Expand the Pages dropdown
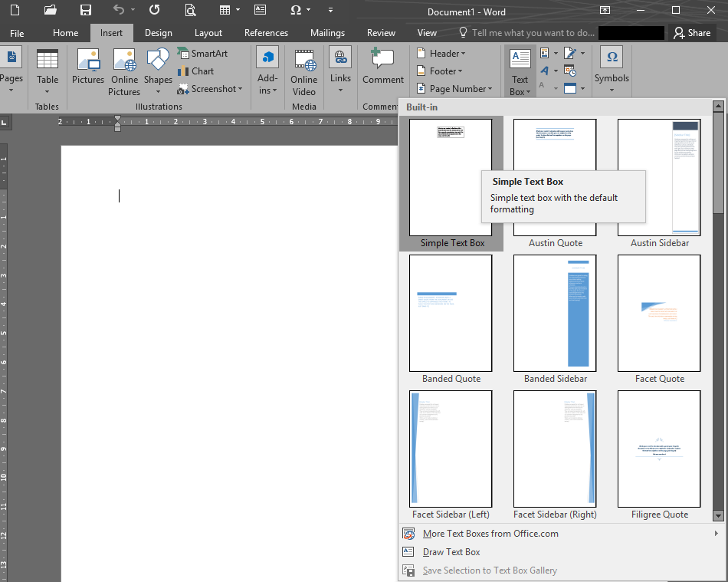728x582 pixels. pos(11,71)
